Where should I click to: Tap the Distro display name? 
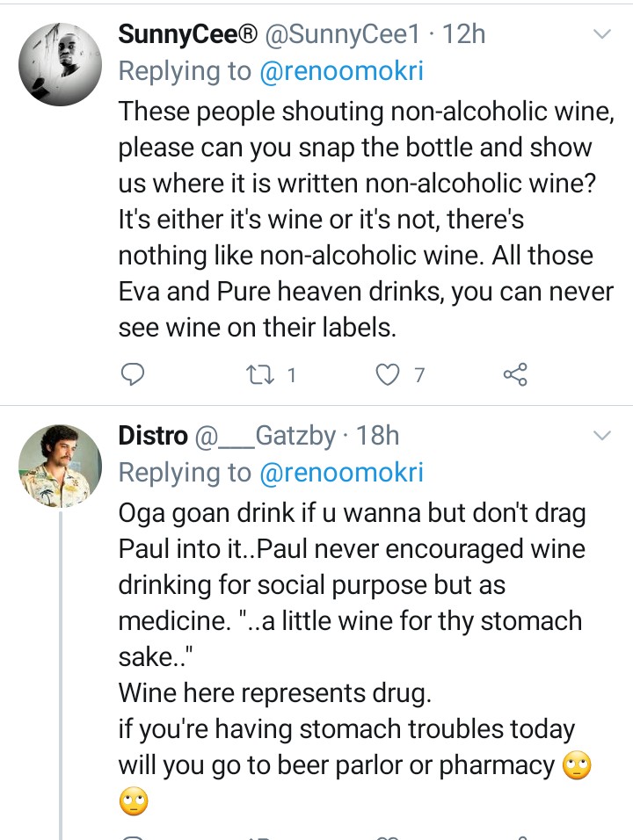(x=153, y=435)
